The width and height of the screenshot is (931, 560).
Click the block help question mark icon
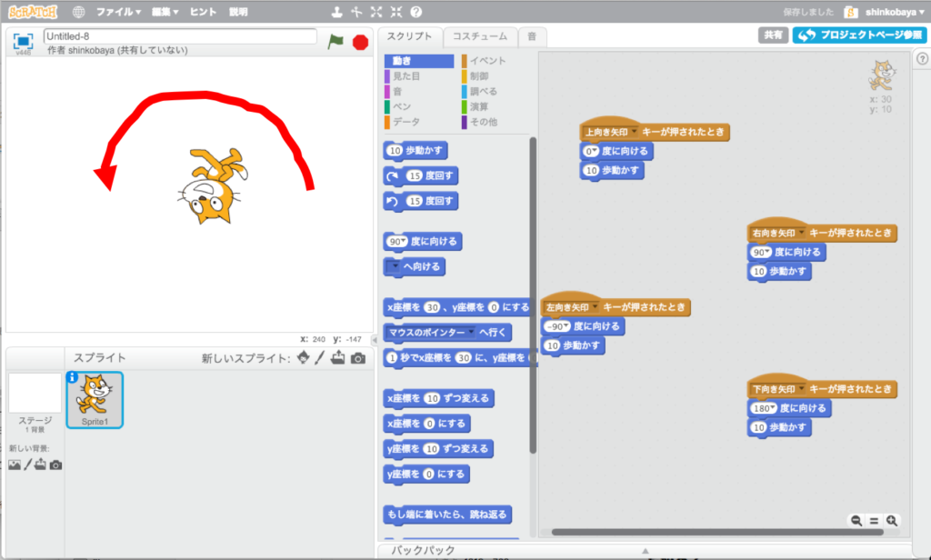(415, 13)
